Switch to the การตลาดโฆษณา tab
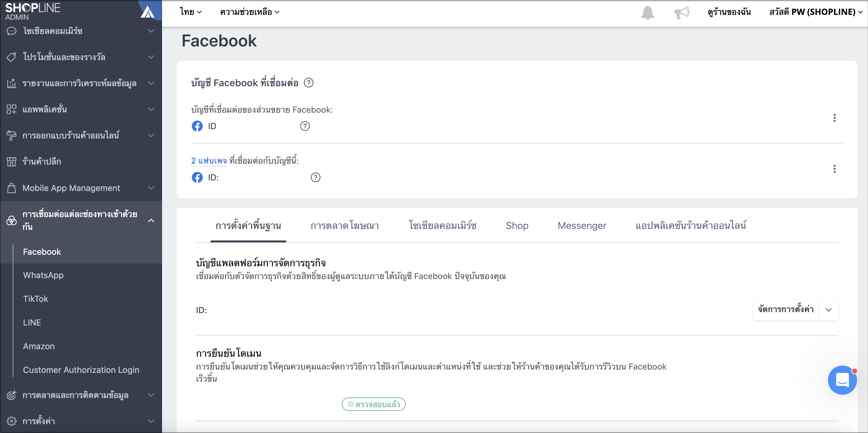The width and height of the screenshot is (868, 433). tap(344, 226)
